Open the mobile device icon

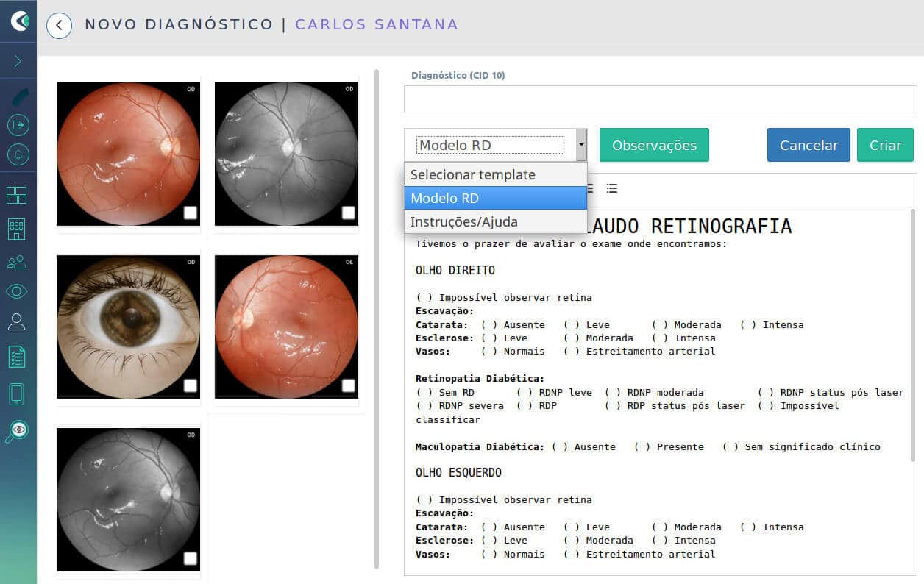(16, 394)
